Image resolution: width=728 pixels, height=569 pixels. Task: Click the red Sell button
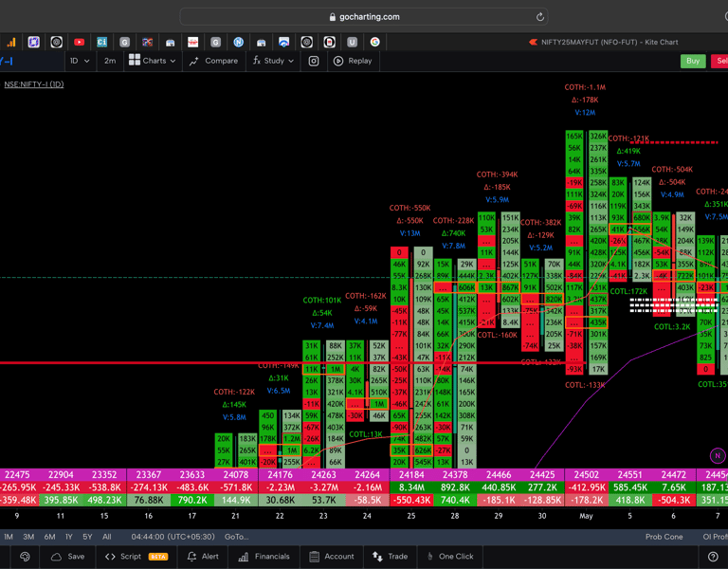click(x=720, y=61)
